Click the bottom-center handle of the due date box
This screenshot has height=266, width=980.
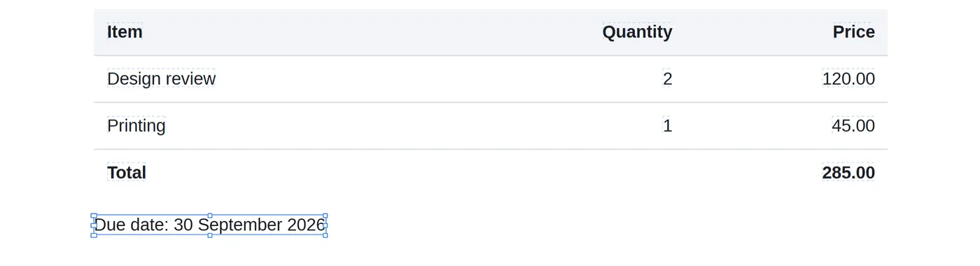210,235
